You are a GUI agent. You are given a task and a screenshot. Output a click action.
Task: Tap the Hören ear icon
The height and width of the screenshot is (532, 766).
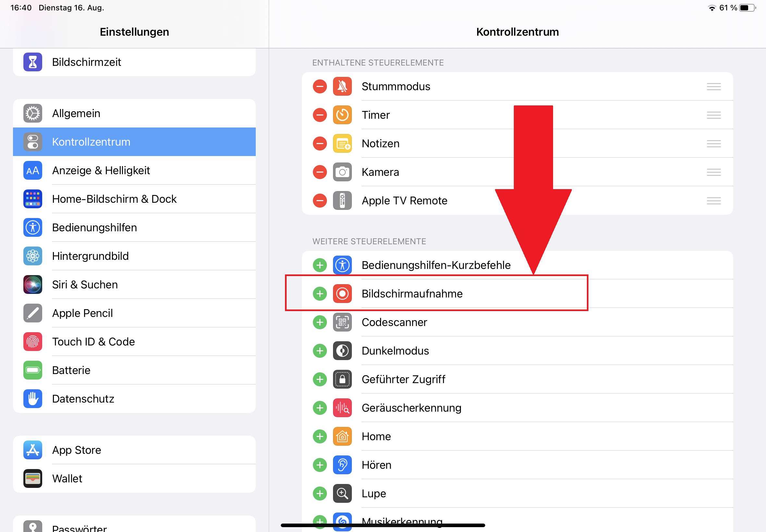click(x=342, y=465)
